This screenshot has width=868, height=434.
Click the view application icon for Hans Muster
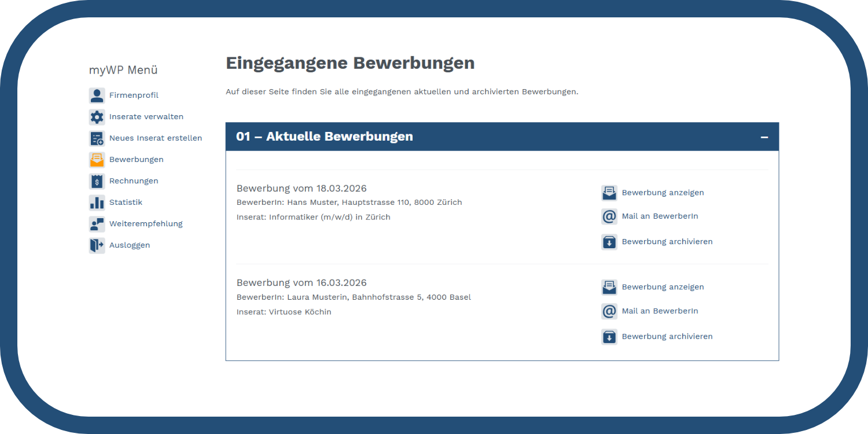tap(609, 193)
